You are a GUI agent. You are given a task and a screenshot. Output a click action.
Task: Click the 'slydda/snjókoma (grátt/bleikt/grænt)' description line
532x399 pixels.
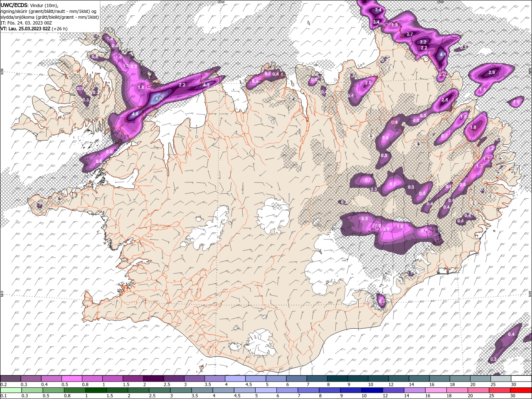[x=49, y=17]
